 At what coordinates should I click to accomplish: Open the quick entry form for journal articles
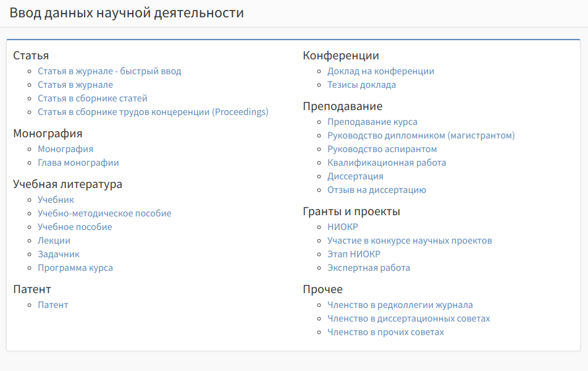[110, 70]
